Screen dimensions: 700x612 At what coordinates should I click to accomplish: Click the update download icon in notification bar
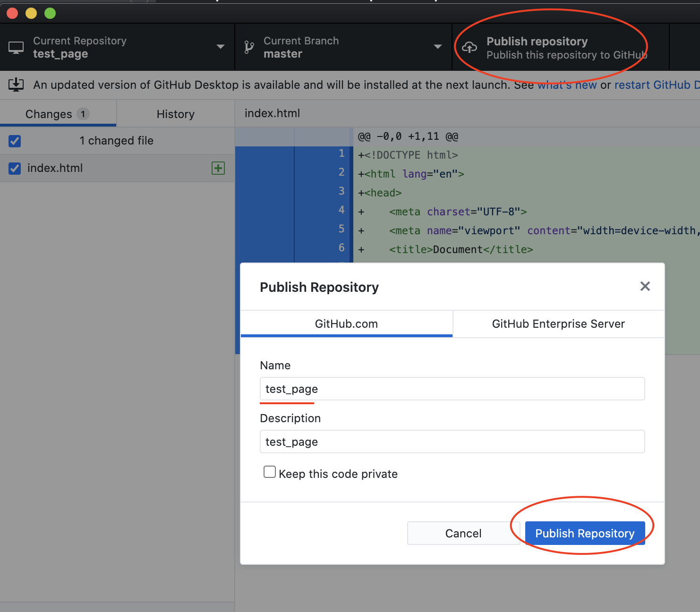click(17, 85)
